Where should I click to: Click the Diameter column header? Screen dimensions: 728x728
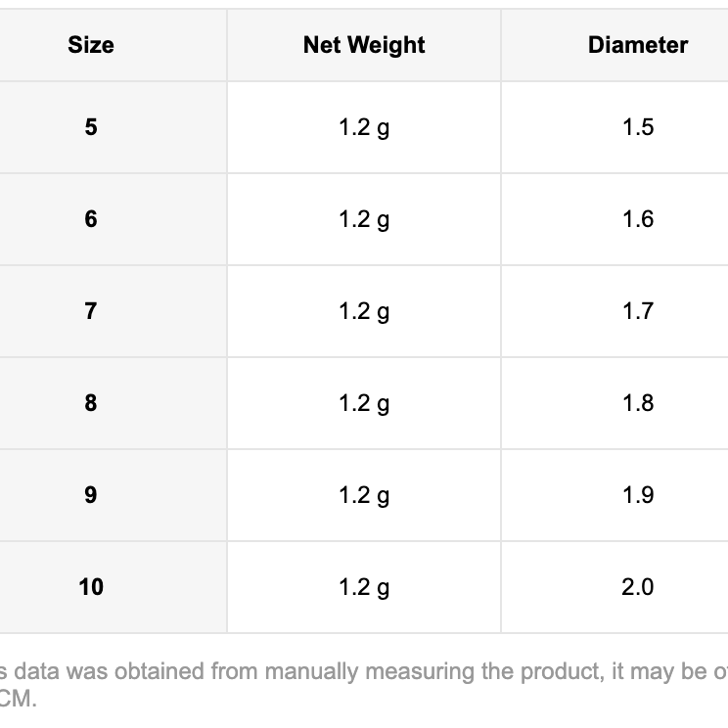(637, 45)
